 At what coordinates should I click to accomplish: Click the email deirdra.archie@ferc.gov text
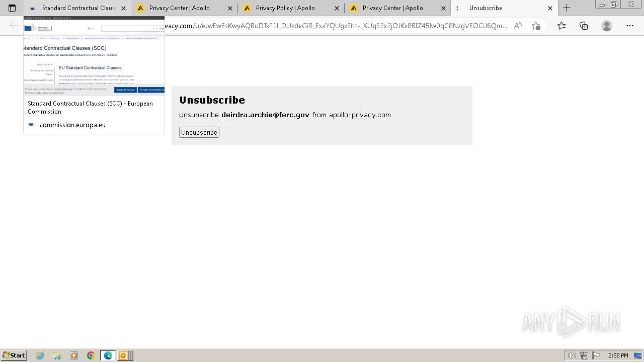(265, 115)
